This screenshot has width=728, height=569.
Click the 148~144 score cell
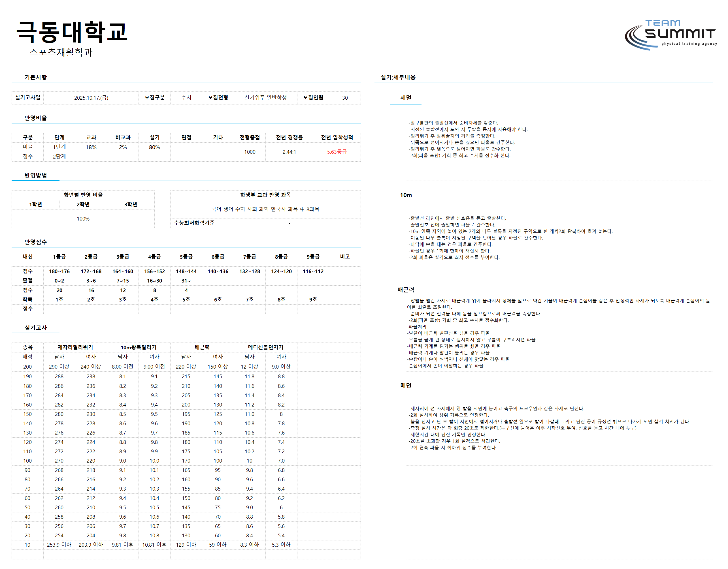(186, 271)
